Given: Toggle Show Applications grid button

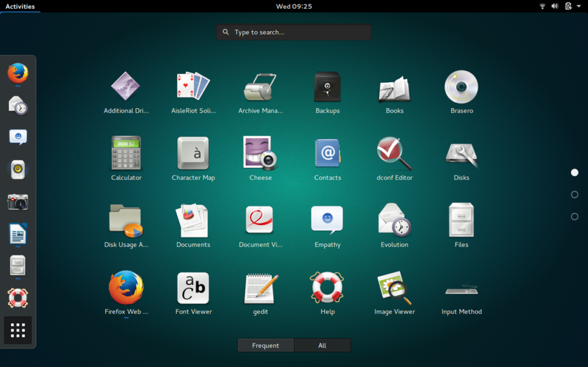Looking at the screenshot, I should (x=18, y=330).
